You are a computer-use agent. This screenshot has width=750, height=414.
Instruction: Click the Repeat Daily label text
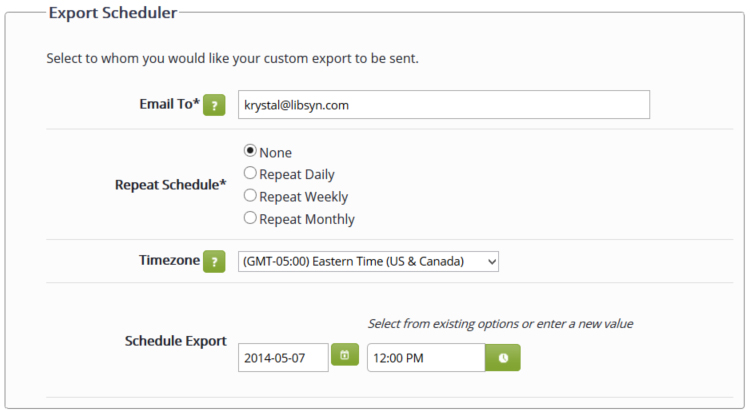pyautogui.click(x=297, y=174)
